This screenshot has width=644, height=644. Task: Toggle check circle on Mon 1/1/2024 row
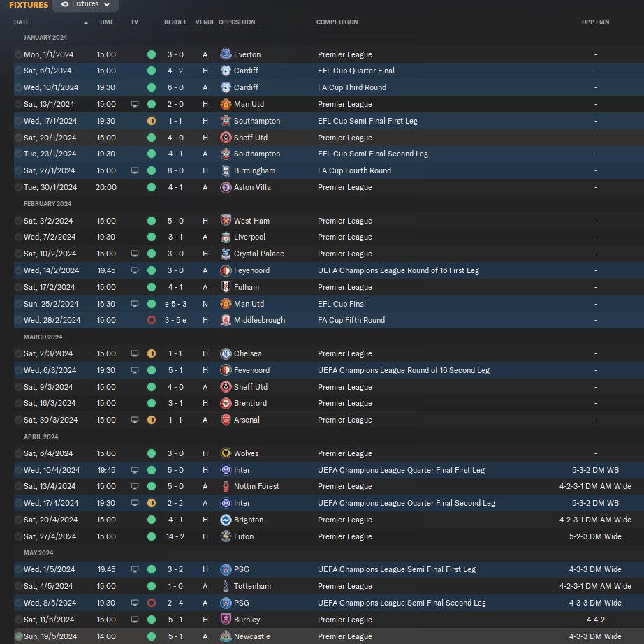(18, 54)
